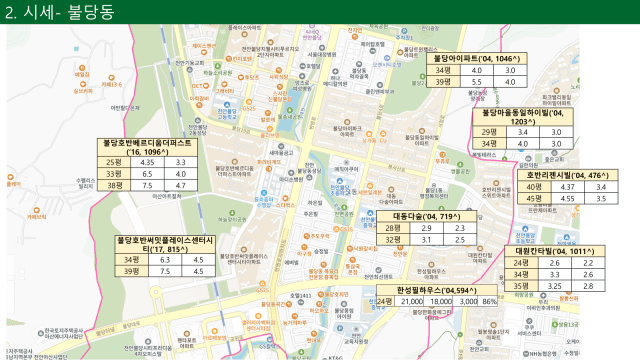Screen dimensions: 640x360
Task: Select the 불당호반써밋플레이스 apartment map pin
Action: pos(244,249)
